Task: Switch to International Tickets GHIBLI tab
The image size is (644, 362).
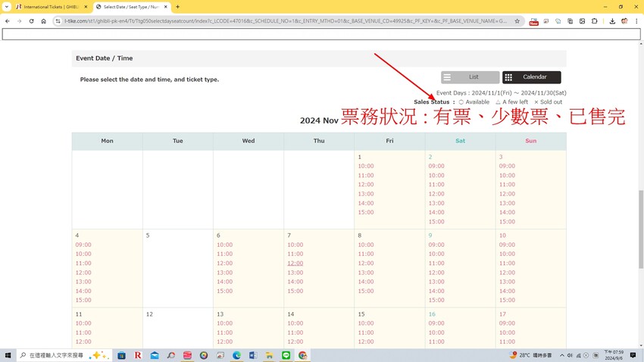Action: 50,7
